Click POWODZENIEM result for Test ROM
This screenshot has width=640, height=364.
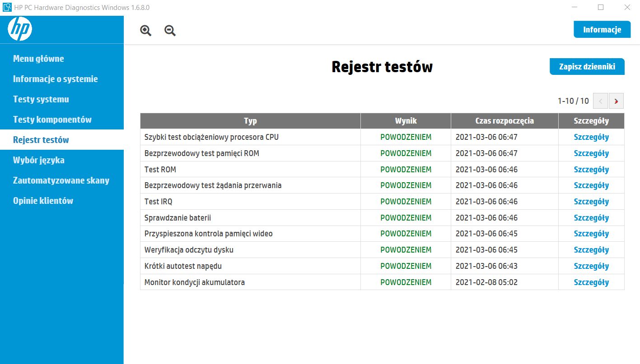click(406, 170)
